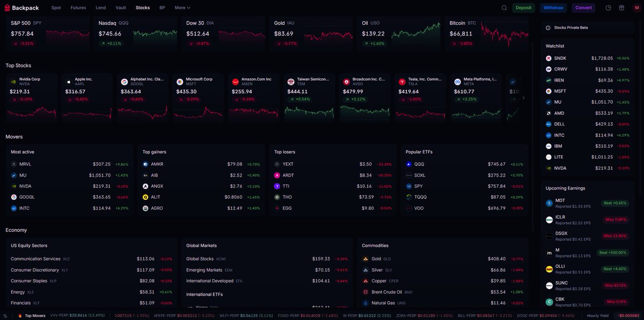644x320 pixels.
Task: Open the Gold IAU sparkline chart
Action: (328, 35)
